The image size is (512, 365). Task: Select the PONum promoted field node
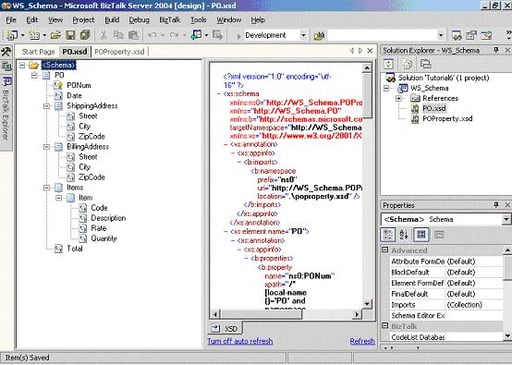click(x=79, y=85)
